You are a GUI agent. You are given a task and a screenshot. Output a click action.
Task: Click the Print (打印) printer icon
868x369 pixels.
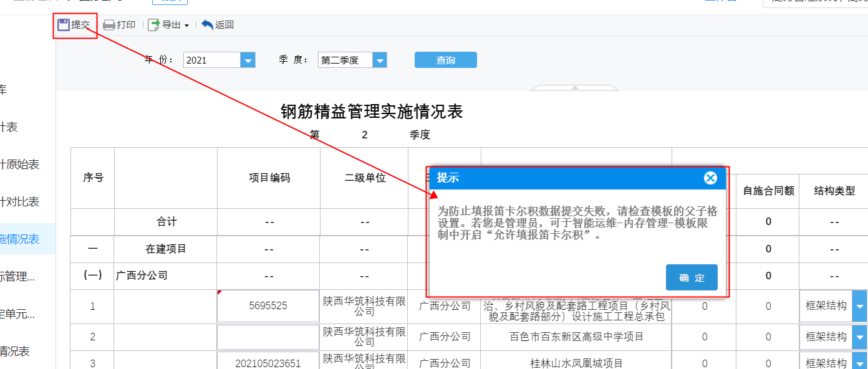[109, 25]
